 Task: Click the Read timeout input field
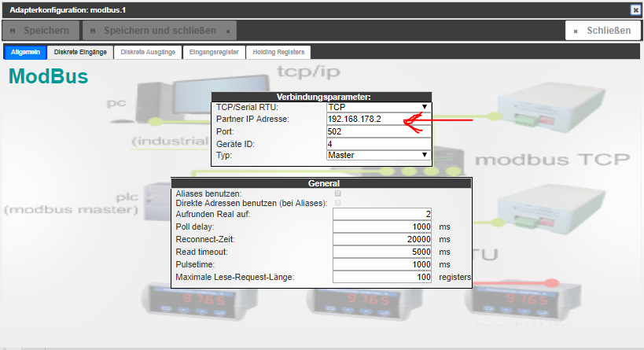tap(382, 252)
